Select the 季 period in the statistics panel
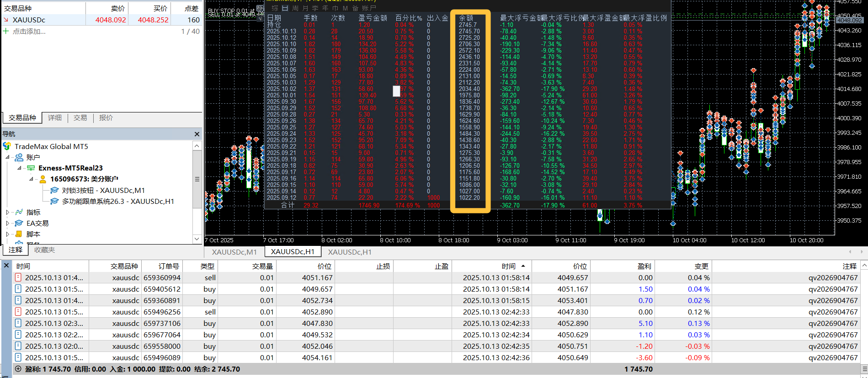 pyautogui.click(x=315, y=8)
